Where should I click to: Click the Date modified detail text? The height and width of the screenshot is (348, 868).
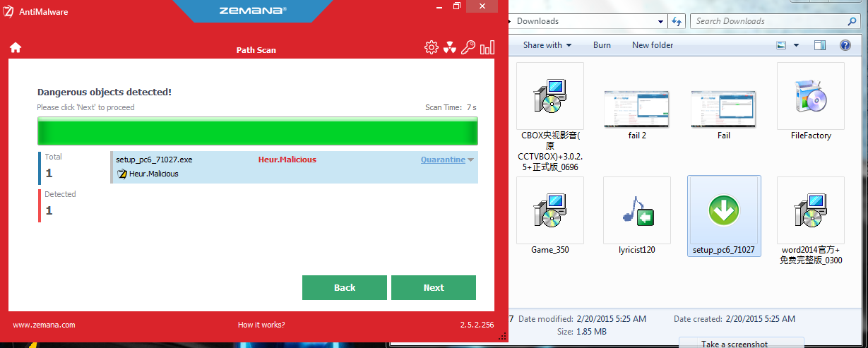pos(583,319)
